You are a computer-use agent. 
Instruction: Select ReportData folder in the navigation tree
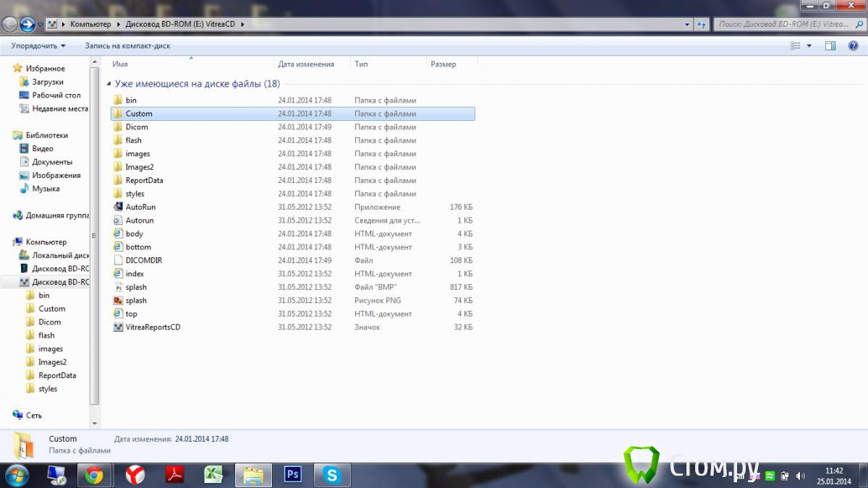tap(57, 375)
